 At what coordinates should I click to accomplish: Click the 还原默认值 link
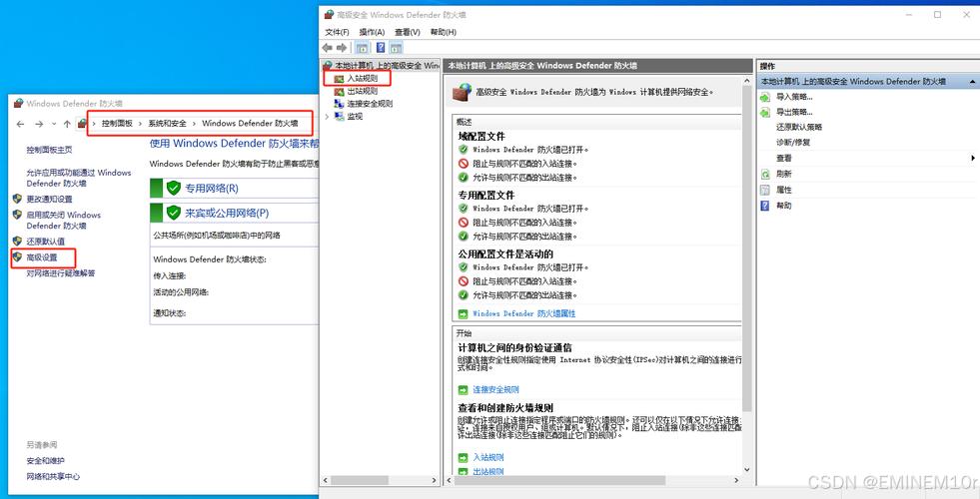pos(46,242)
